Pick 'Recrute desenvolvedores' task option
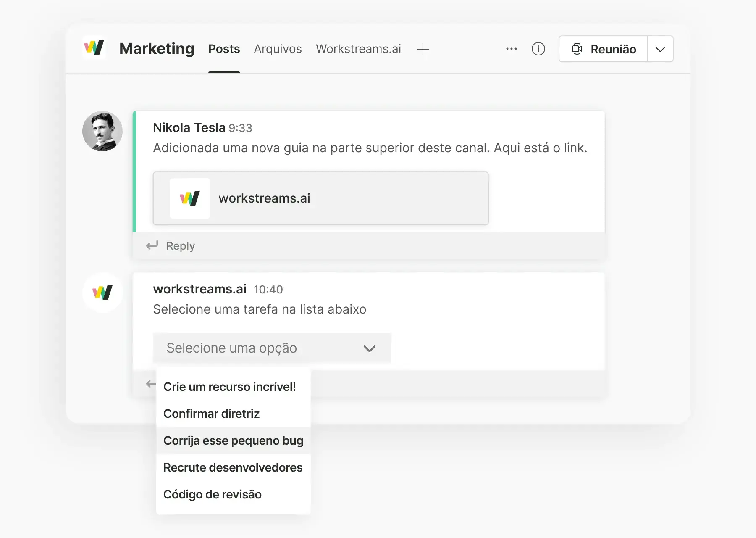This screenshot has width=756, height=538. point(233,467)
